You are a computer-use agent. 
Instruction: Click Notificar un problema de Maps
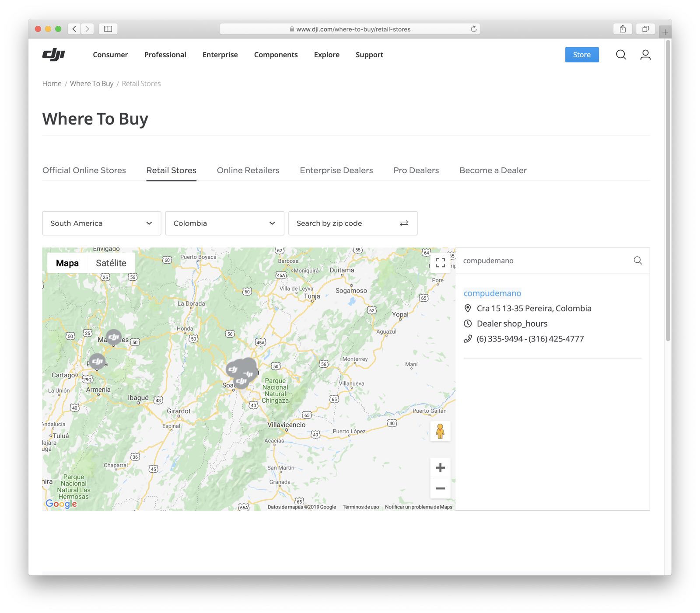419,507
